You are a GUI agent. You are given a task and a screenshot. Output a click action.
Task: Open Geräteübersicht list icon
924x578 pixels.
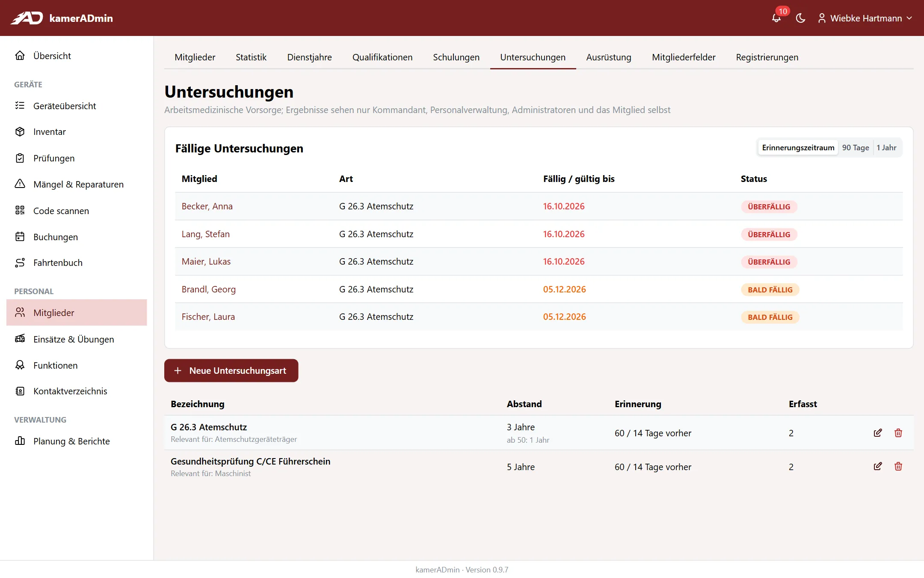click(x=20, y=106)
